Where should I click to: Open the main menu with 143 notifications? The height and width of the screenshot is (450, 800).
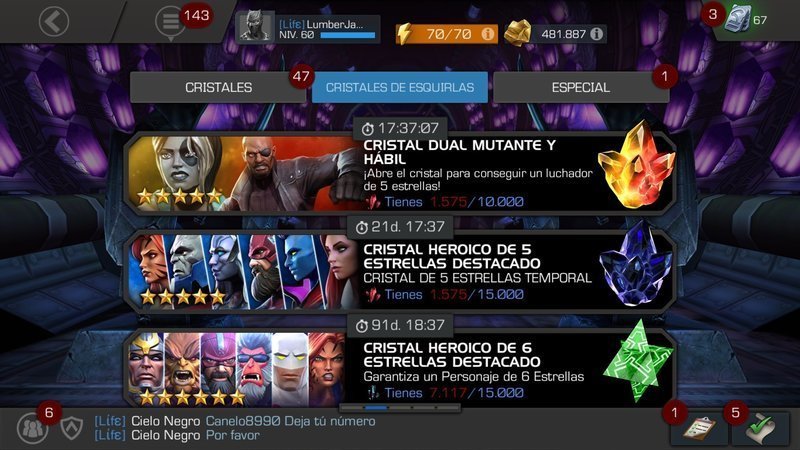[x=170, y=22]
